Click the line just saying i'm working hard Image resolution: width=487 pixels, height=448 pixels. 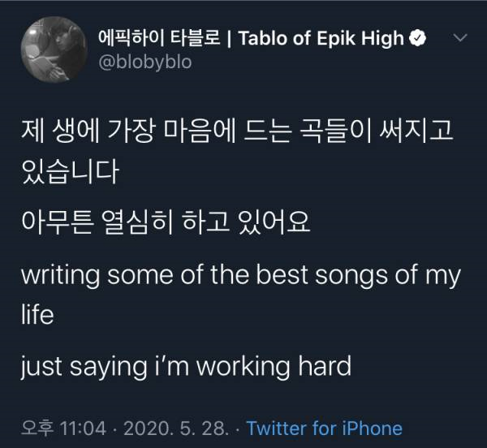(x=186, y=364)
